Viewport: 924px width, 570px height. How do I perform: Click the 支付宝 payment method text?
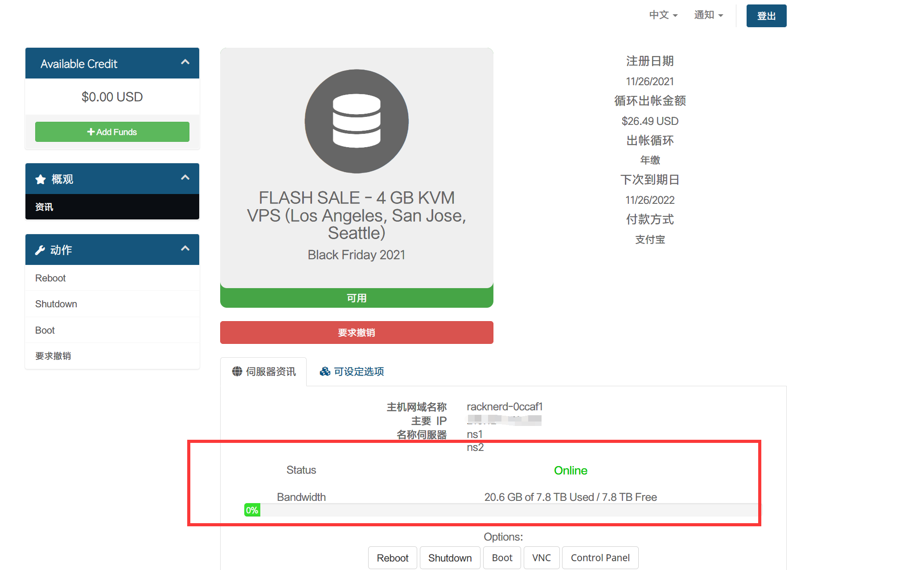pos(650,240)
